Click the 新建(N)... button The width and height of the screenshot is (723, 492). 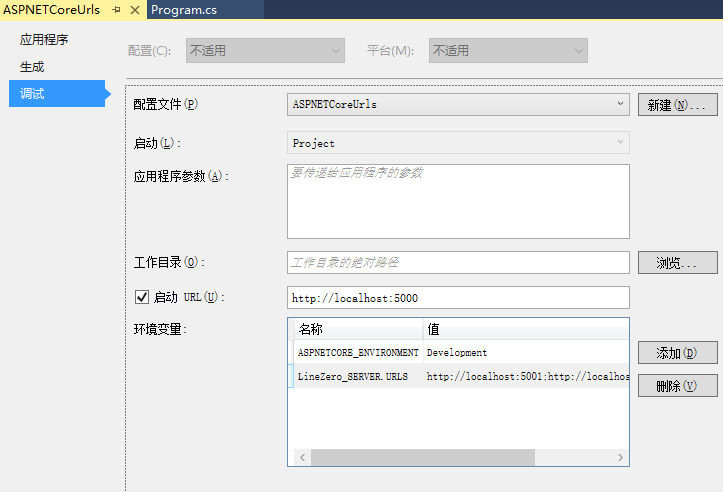pyautogui.click(x=677, y=105)
